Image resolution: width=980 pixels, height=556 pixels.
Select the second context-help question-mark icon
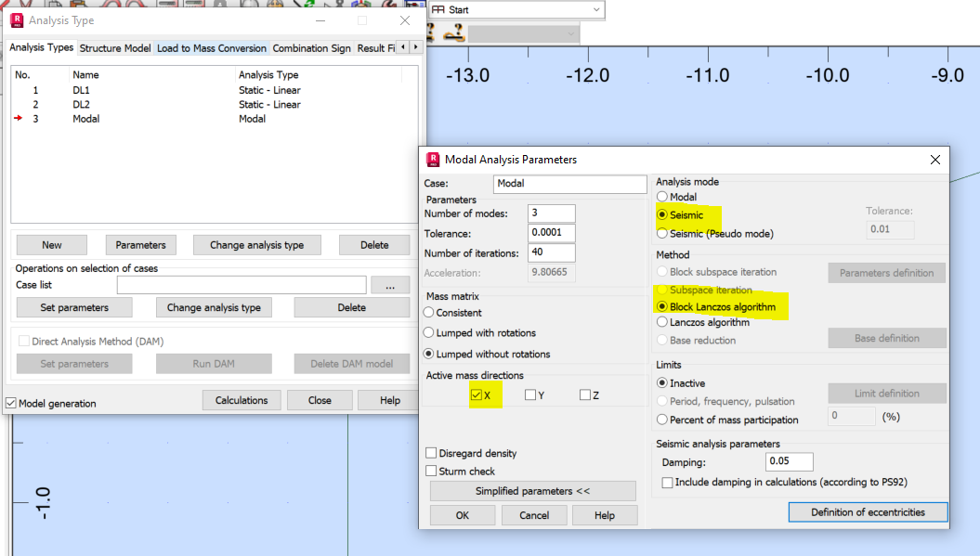click(455, 31)
